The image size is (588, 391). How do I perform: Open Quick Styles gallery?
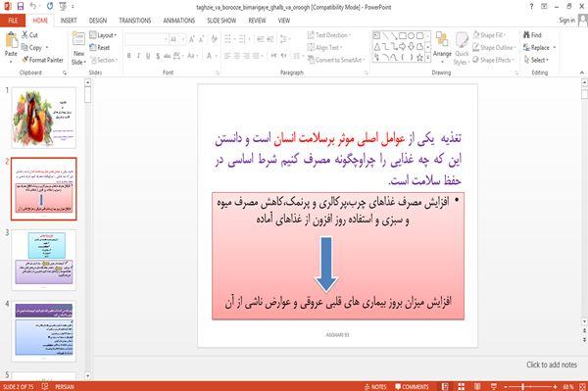tap(462, 49)
